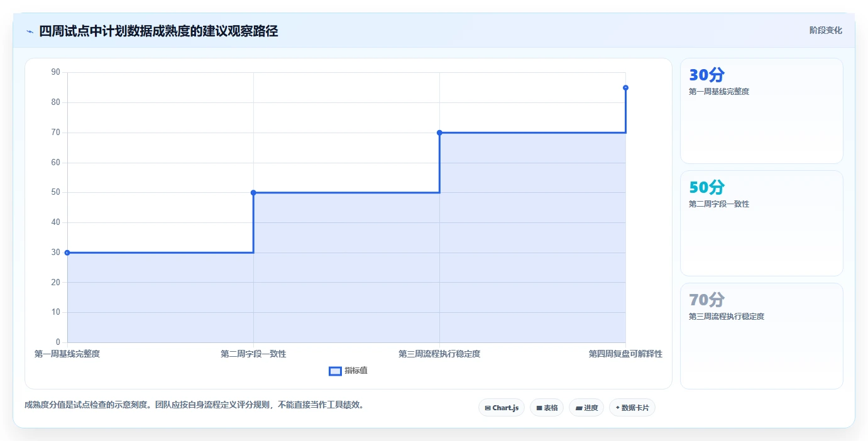Click the footnote text about 成熟度分值
This screenshot has height=441, width=868.
pos(194,405)
